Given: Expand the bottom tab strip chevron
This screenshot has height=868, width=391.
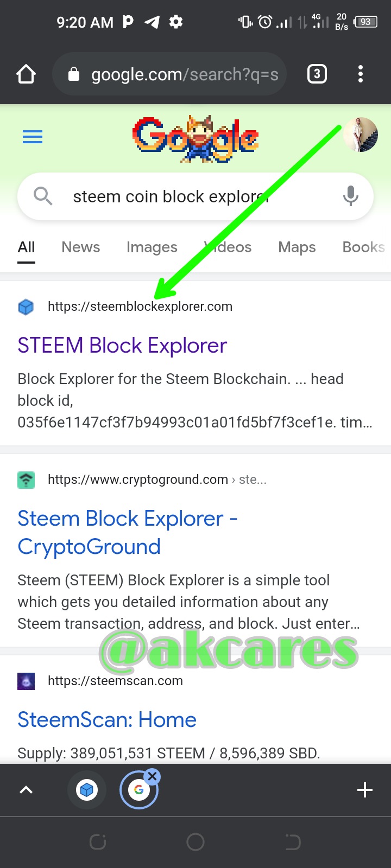Looking at the screenshot, I should 26,790.
